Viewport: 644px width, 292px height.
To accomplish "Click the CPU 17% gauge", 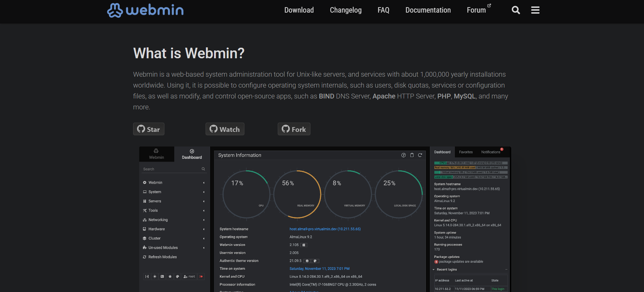I will [x=246, y=194].
